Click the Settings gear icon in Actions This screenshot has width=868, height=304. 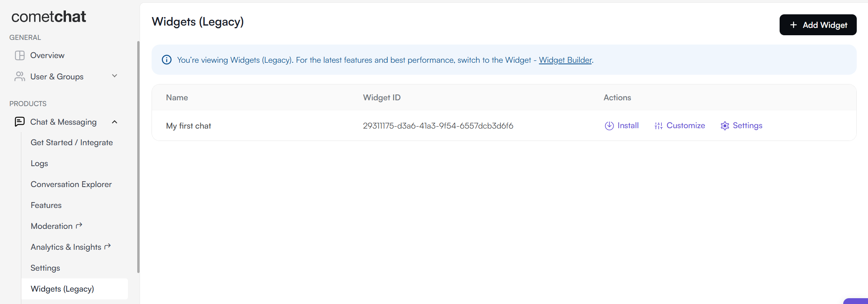click(x=725, y=125)
